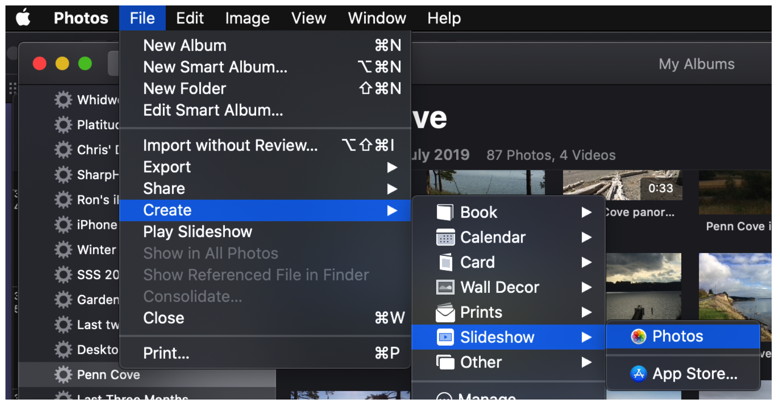The image size is (780, 405).
Task: Expand the Wall Decor submenu arrow
Action: (586, 288)
